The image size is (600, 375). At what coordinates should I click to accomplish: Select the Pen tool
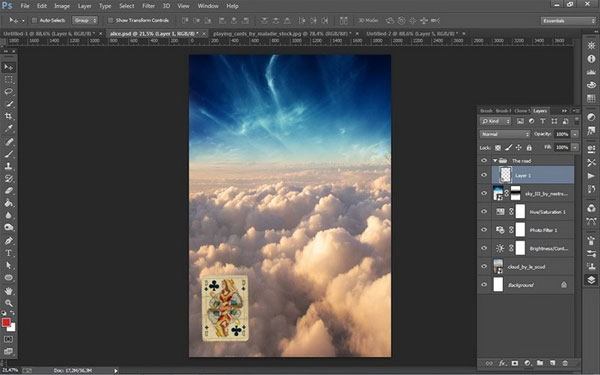click(8, 241)
